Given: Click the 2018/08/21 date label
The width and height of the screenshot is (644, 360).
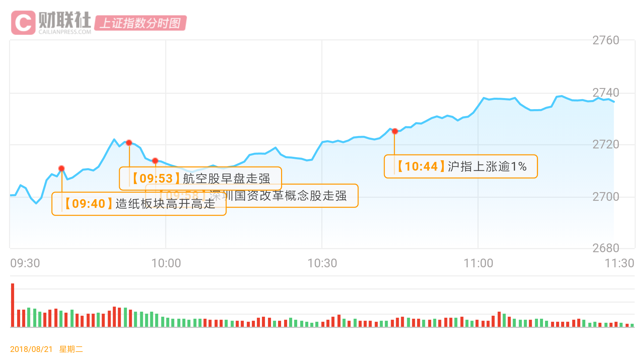Looking at the screenshot, I should click(32, 349).
